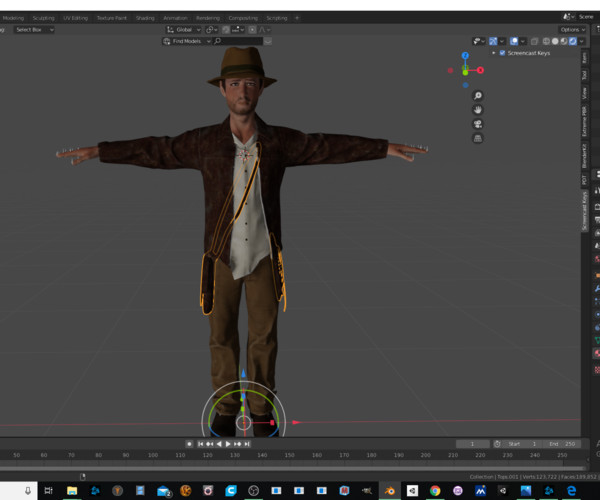Switch to rendered viewport shading
The height and width of the screenshot is (500, 600).
pos(572,41)
